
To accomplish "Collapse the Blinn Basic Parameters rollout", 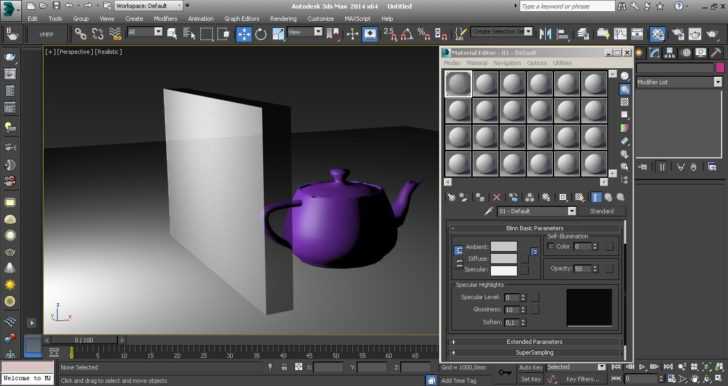I will [534, 228].
